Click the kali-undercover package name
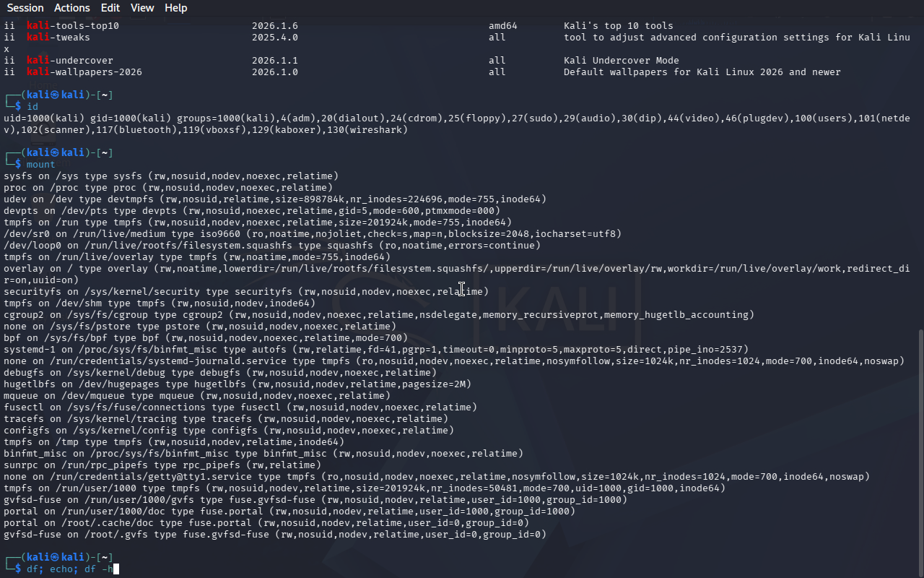The image size is (924, 578). coord(70,61)
